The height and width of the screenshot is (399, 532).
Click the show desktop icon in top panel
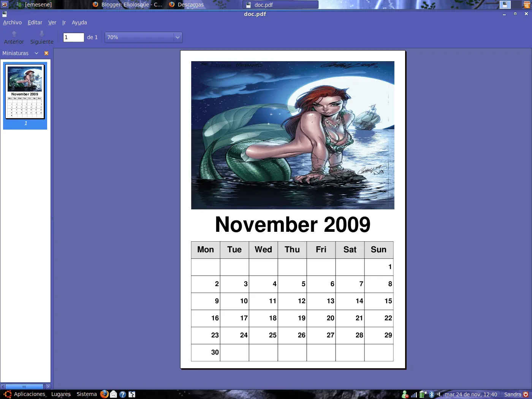pos(5,5)
